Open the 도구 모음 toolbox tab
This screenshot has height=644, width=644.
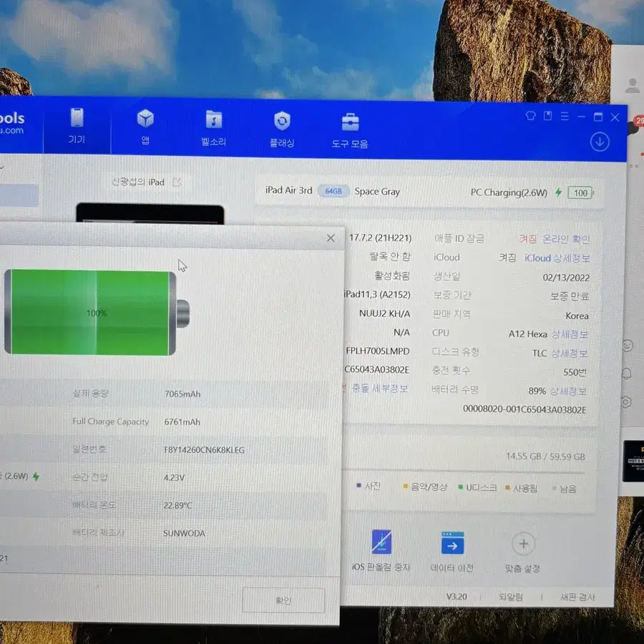tap(350, 131)
